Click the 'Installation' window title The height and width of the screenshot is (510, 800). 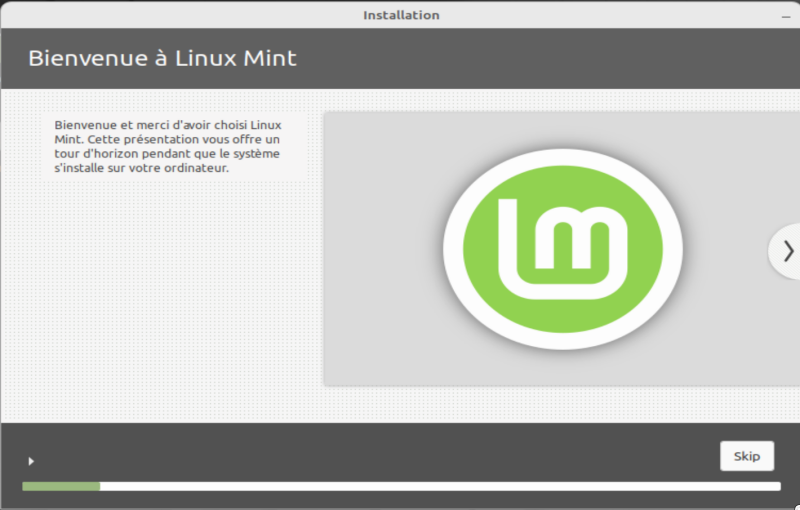pos(401,15)
